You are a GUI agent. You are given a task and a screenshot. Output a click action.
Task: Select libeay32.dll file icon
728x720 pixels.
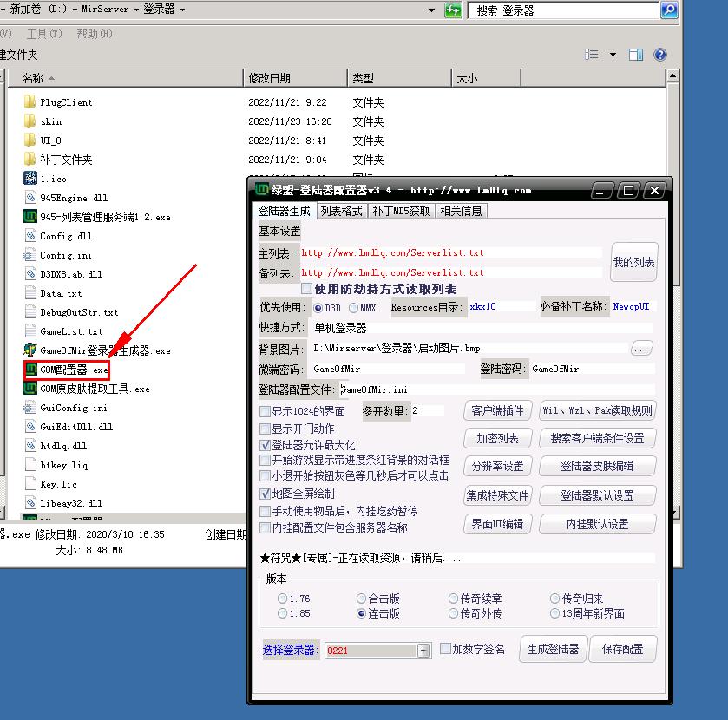[30, 503]
